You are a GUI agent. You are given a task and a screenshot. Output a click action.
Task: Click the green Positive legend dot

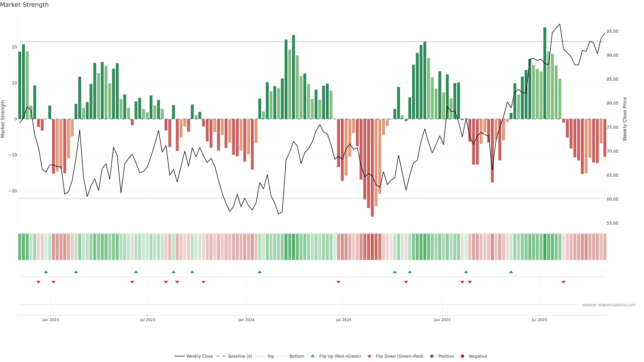[432, 356]
